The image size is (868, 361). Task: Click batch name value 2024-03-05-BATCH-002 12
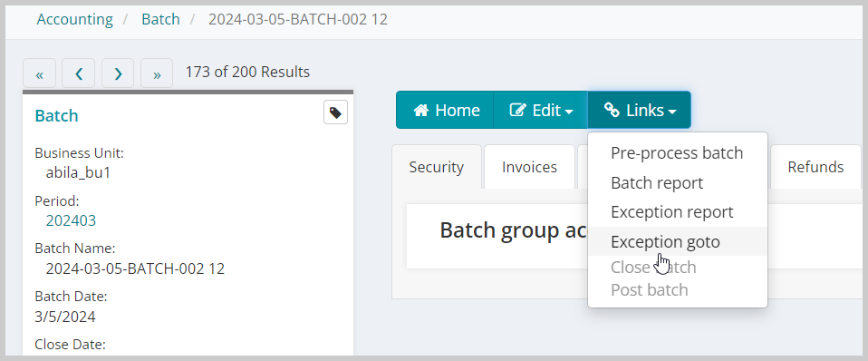pos(135,268)
